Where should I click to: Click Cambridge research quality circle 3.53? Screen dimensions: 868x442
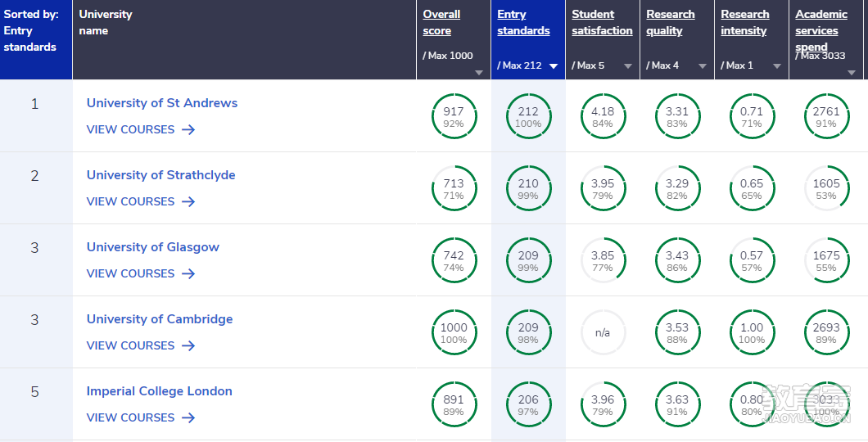(x=677, y=332)
